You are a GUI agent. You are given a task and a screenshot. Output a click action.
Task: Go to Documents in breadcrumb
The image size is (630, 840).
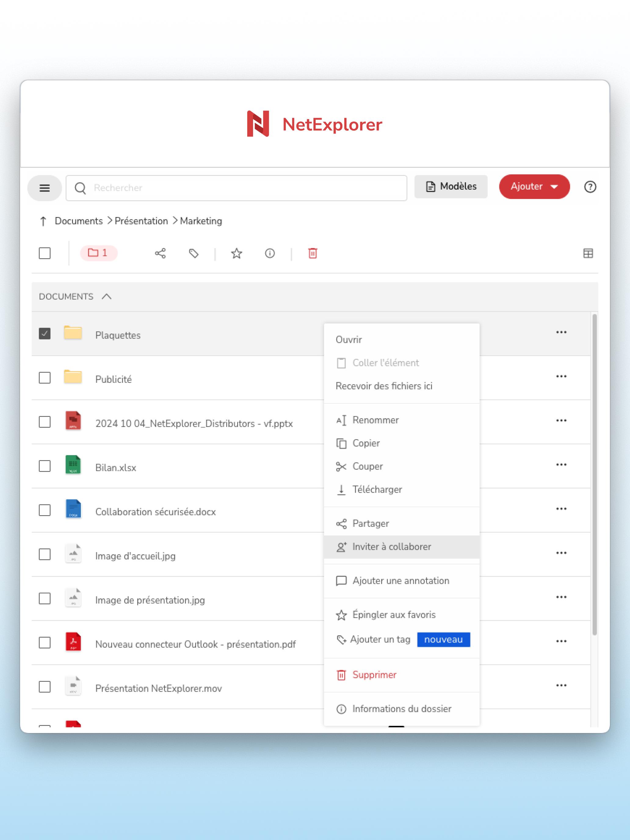(x=79, y=221)
